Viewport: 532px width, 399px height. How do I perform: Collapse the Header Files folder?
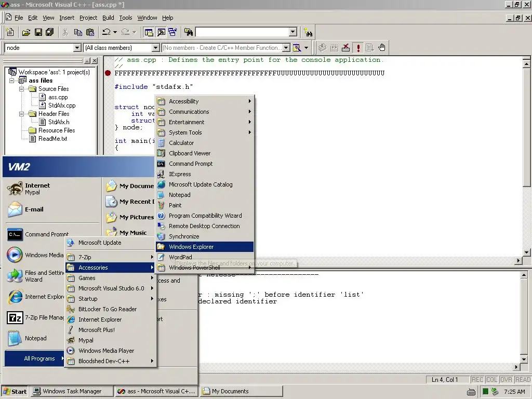click(x=21, y=114)
